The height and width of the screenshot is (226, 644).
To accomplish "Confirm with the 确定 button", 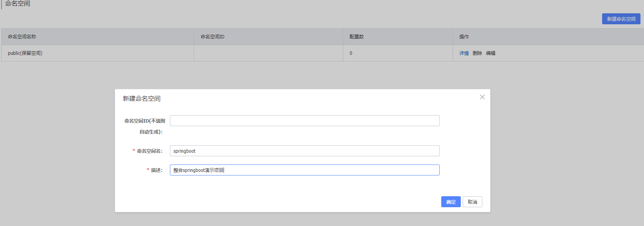I will [451, 202].
